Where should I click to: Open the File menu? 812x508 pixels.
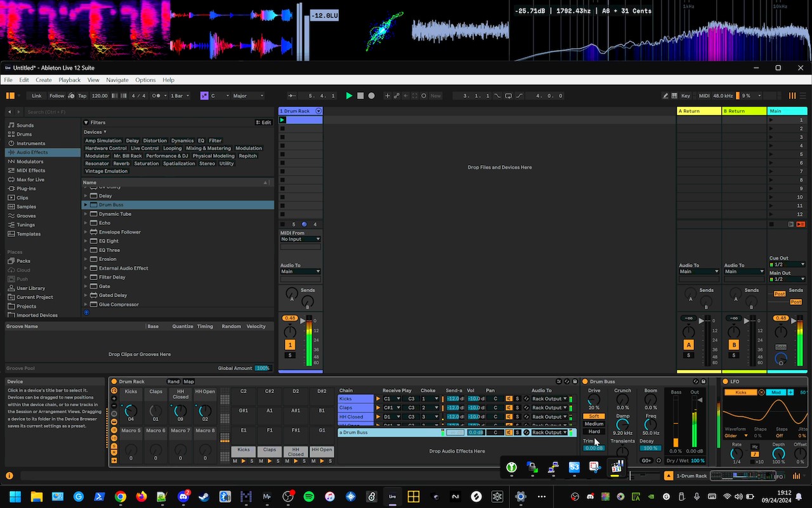(x=8, y=80)
